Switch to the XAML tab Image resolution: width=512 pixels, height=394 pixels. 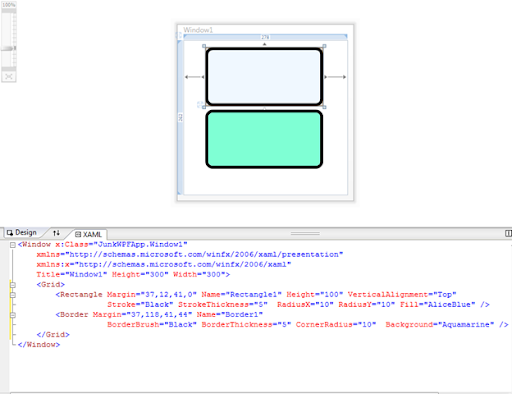click(88, 234)
